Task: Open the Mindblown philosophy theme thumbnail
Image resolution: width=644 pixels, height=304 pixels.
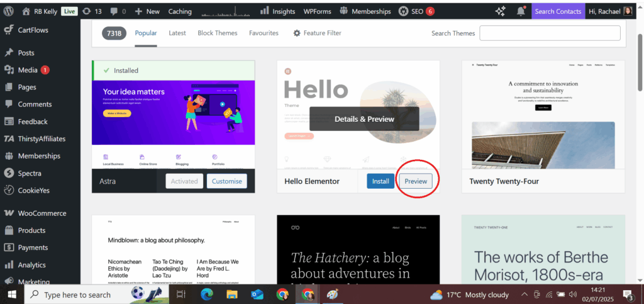Action: tap(174, 249)
